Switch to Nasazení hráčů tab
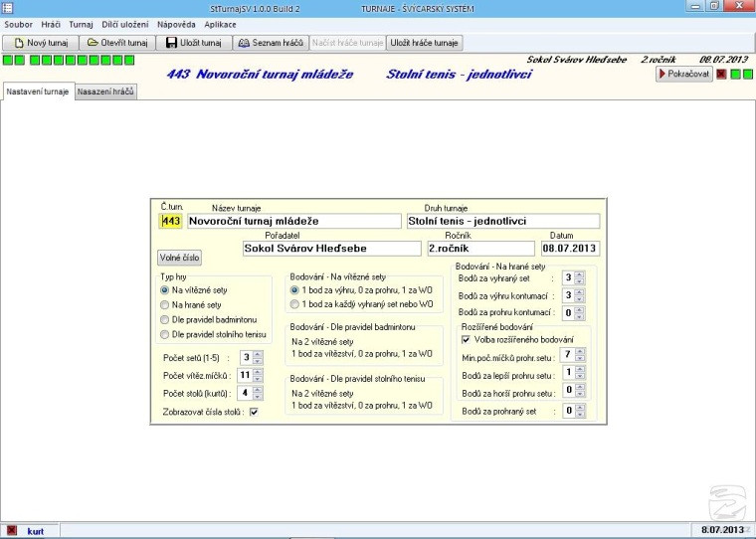 (105, 91)
